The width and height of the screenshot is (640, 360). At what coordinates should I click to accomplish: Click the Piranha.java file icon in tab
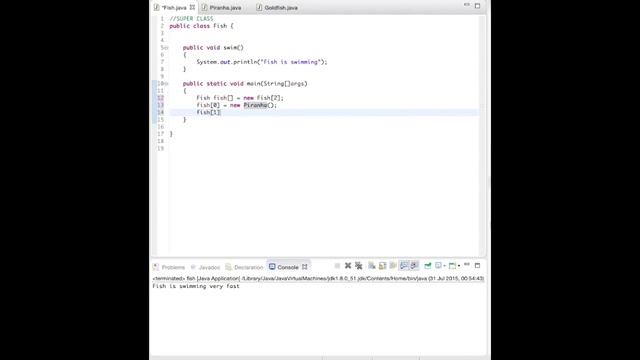[204, 7]
